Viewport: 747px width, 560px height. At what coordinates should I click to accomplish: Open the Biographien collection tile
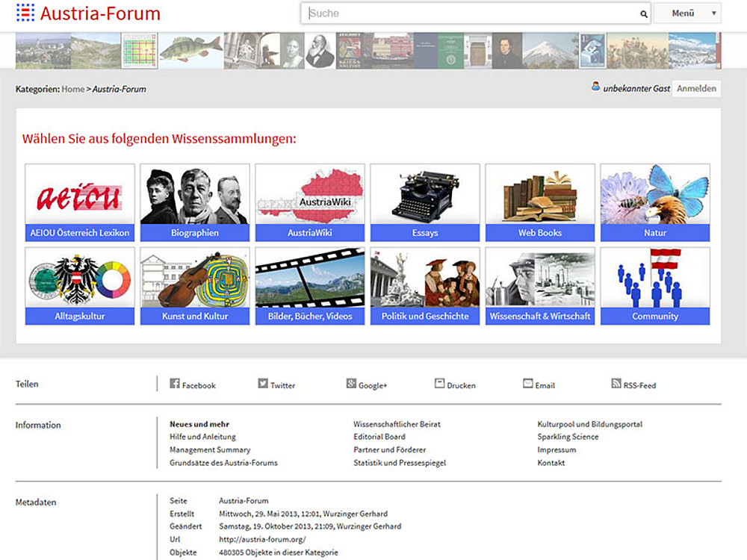tap(195, 202)
